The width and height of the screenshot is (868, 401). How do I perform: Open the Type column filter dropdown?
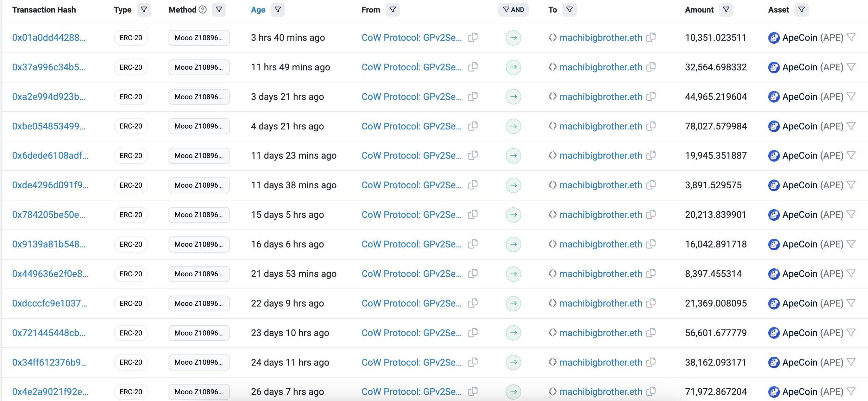(x=144, y=9)
